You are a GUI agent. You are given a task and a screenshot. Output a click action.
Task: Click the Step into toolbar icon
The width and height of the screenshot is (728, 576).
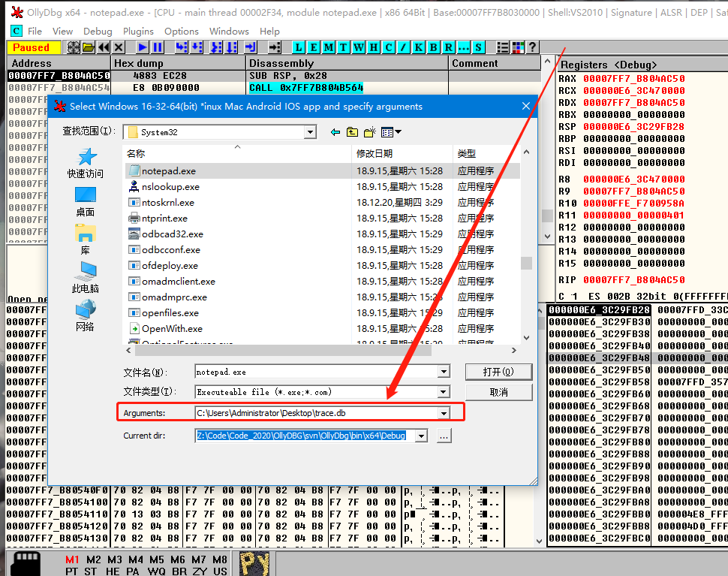click(x=182, y=47)
